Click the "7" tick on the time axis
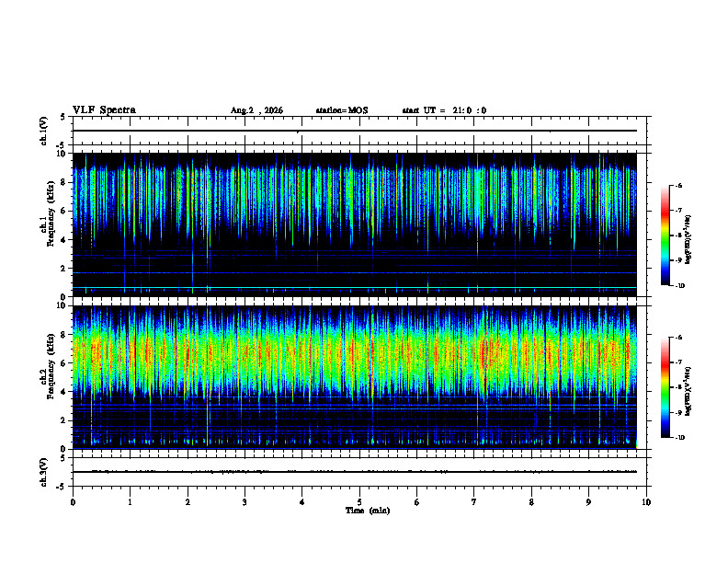 click(x=474, y=502)
